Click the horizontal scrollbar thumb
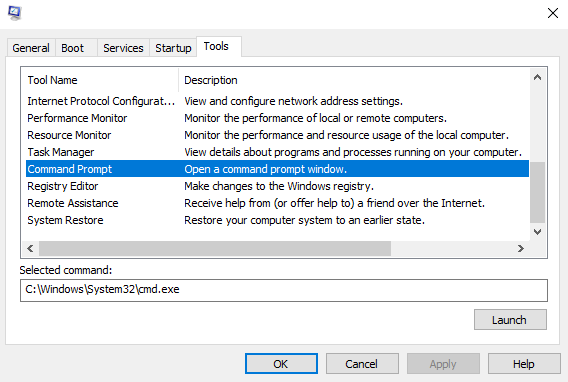This screenshot has width=568, height=382. [215, 248]
